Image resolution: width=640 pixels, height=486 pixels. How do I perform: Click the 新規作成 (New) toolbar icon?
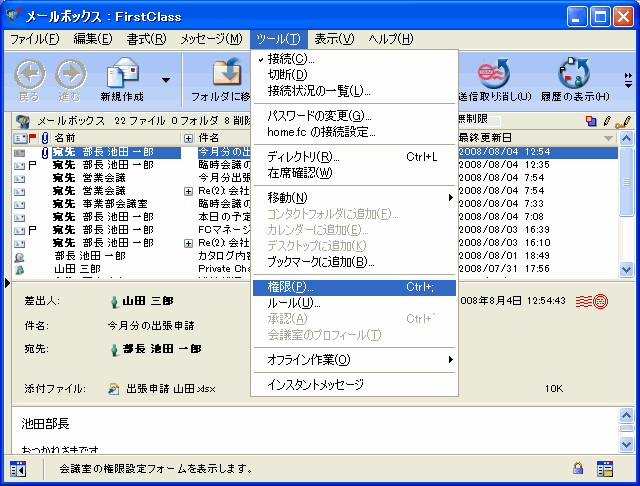(x=123, y=74)
